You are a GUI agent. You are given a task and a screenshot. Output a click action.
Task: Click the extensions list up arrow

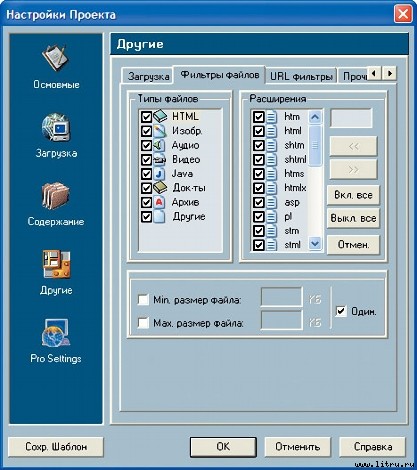[315, 117]
